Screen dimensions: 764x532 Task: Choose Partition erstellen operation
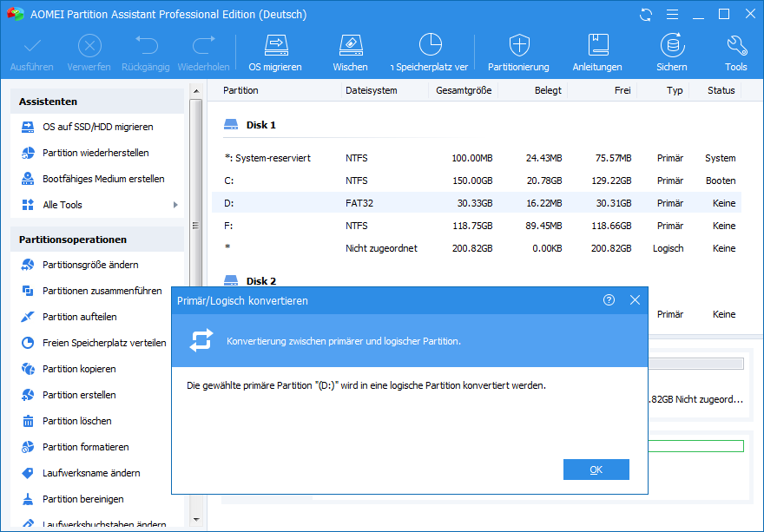(x=79, y=395)
